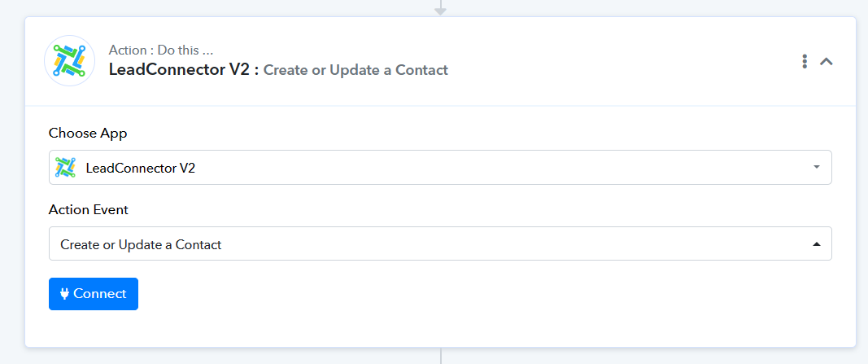Screen dimensions: 868x364
Task: Click the "Create or Update a Contact" header subtitle
Action: [355, 70]
